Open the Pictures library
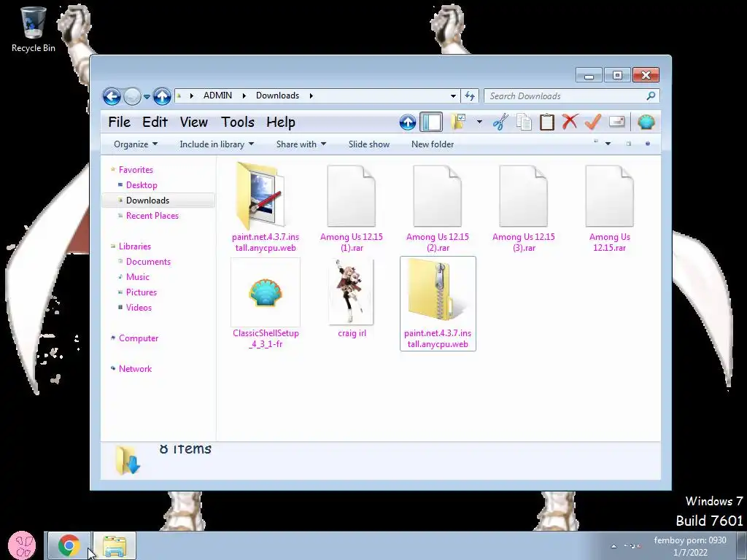This screenshot has width=747, height=560. coord(142,292)
